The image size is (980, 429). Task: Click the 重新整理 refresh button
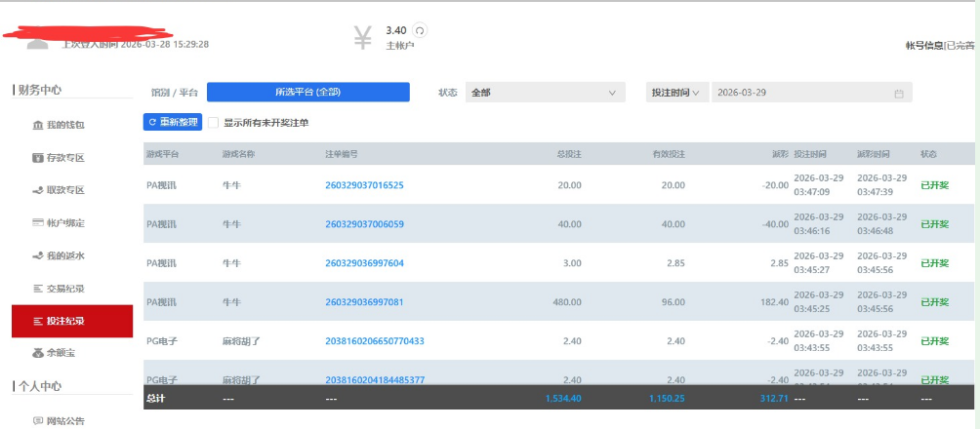coord(172,122)
